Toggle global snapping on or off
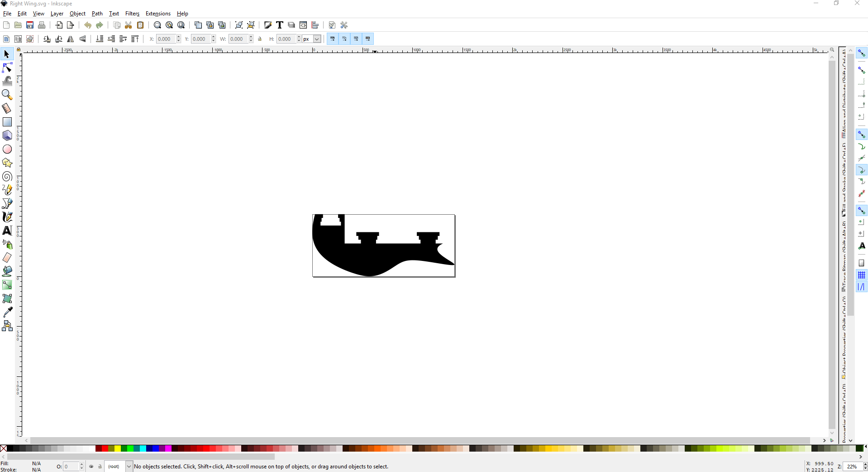868x472 pixels. point(861,53)
